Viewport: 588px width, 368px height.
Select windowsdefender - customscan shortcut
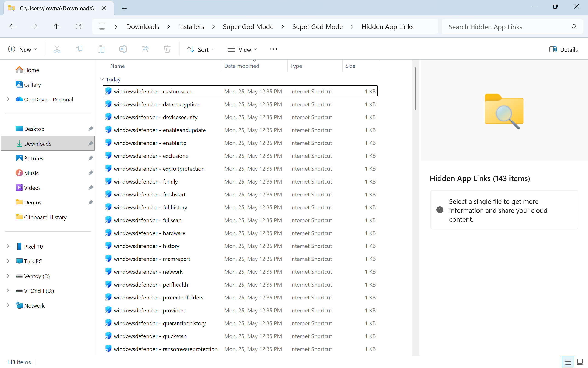point(240,91)
